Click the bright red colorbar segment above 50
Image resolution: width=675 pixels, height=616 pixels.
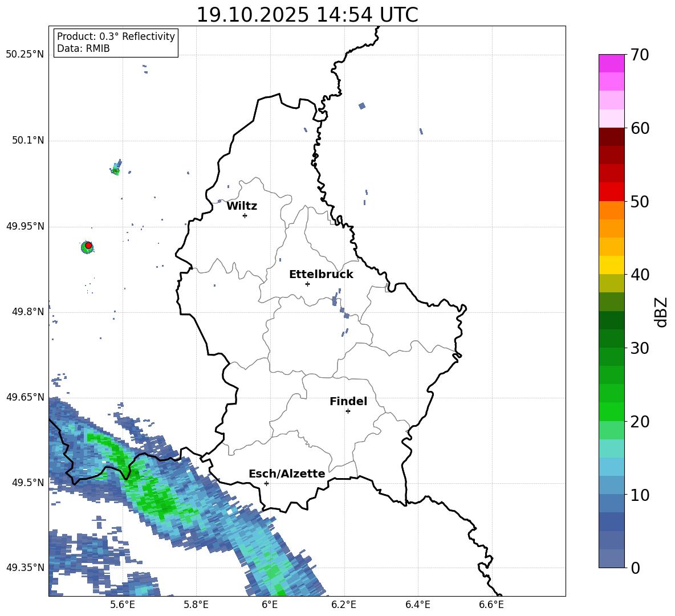(x=611, y=192)
